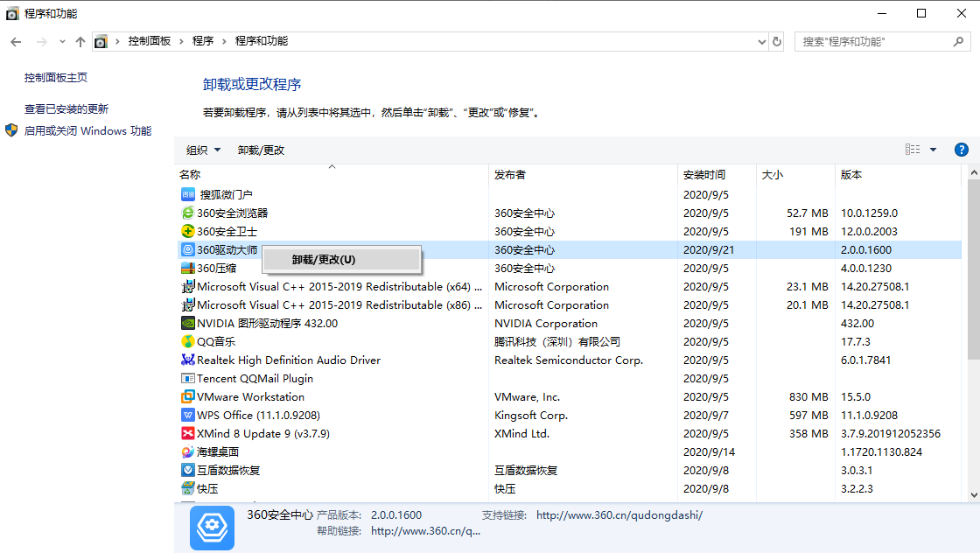Click 程序和功能 in the breadcrumb

click(x=262, y=40)
